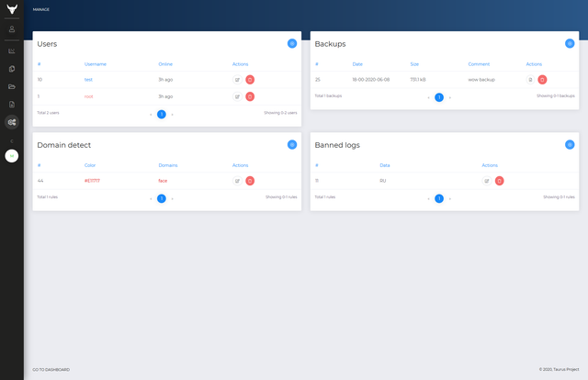Screen dimensions: 588x380
Task: Click the Showing 0-1 backups text
Action: [555, 96]
